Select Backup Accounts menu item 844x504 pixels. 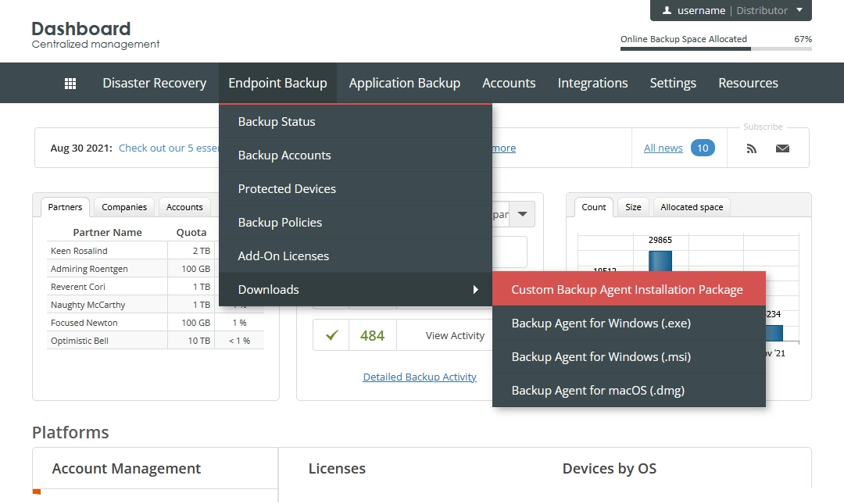pyautogui.click(x=356, y=155)
